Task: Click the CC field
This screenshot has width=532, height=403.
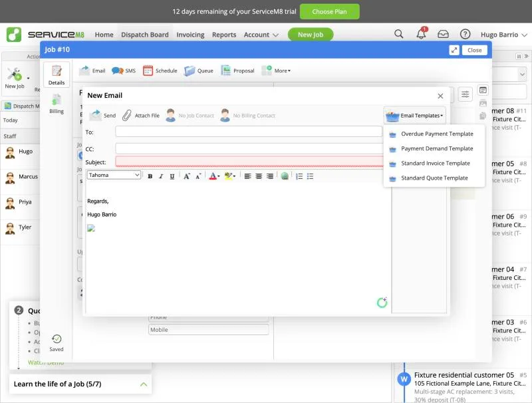Action: click(249, 148)
